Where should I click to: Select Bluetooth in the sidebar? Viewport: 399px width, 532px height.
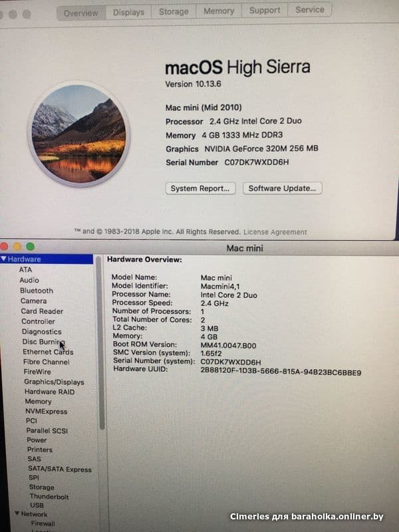coord(37,291)
